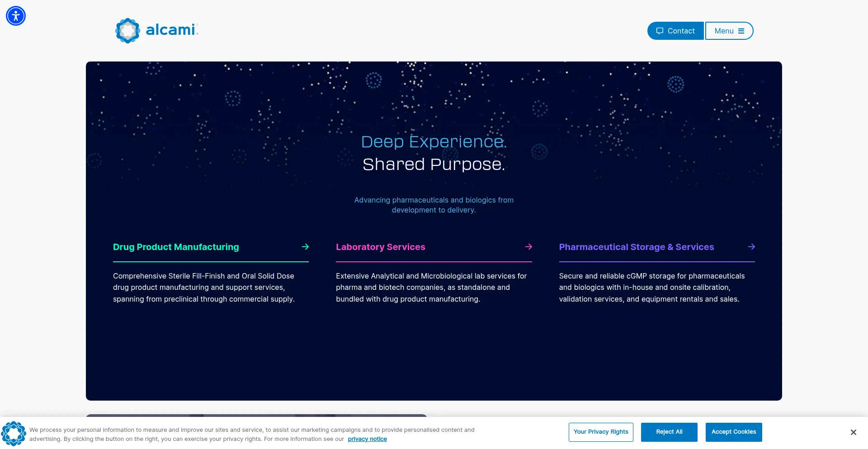Open the Menu button

pos(729,31)
